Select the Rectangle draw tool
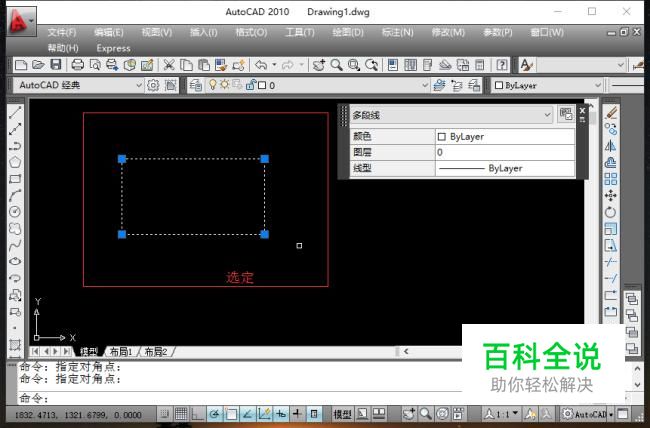 pyautogui.click(x=15, y=179)
